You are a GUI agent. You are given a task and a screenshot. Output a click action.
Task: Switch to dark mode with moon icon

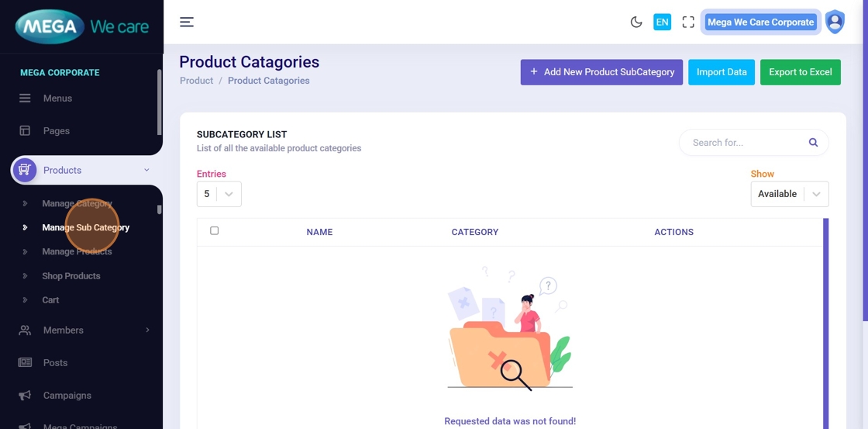[x=636, y=22]
